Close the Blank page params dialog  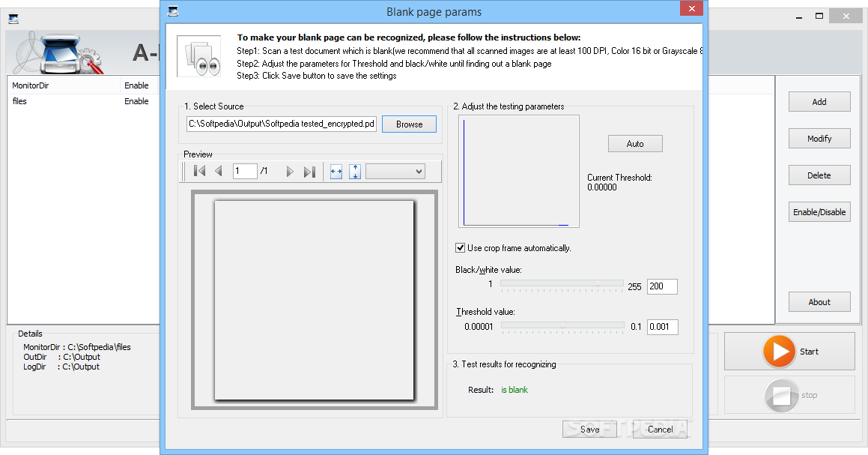[x=691, y=8]
